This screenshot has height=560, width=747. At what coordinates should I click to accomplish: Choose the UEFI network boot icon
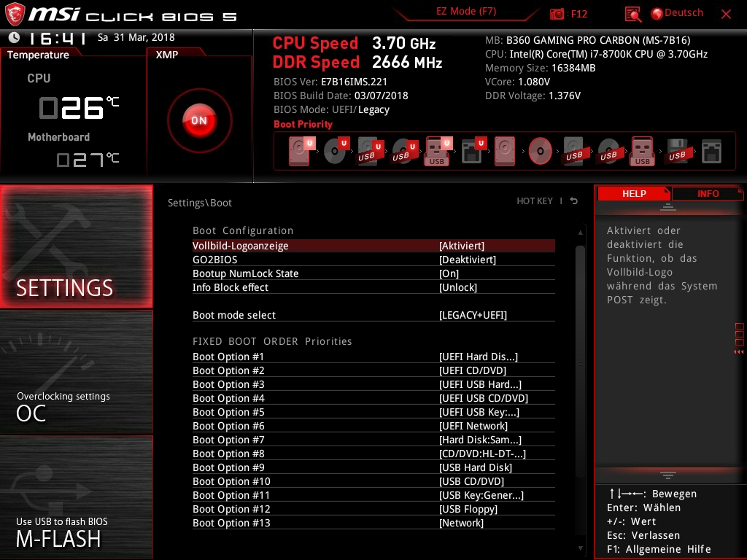[473, 151]
